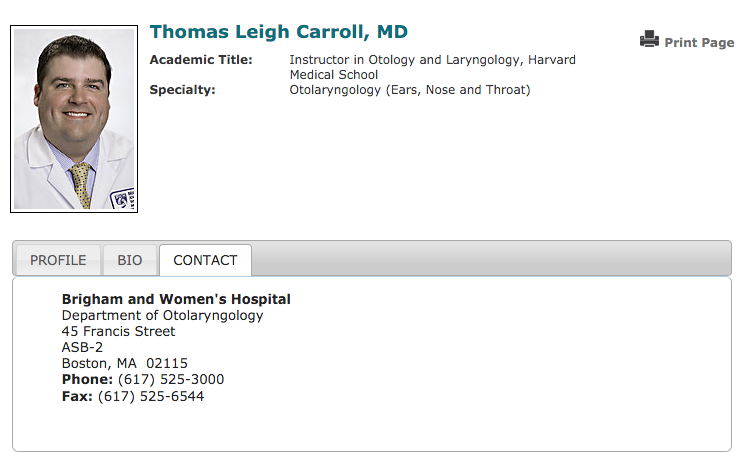The height and width of the screenshot is (466, 746).
Task: Click the printer icon beside Print Page
Action: point(649,40)
